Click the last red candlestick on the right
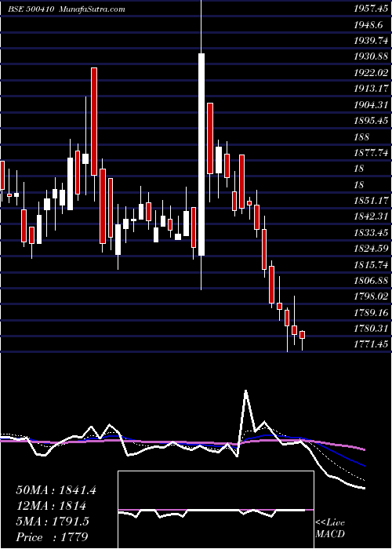 tap(303, 335)
